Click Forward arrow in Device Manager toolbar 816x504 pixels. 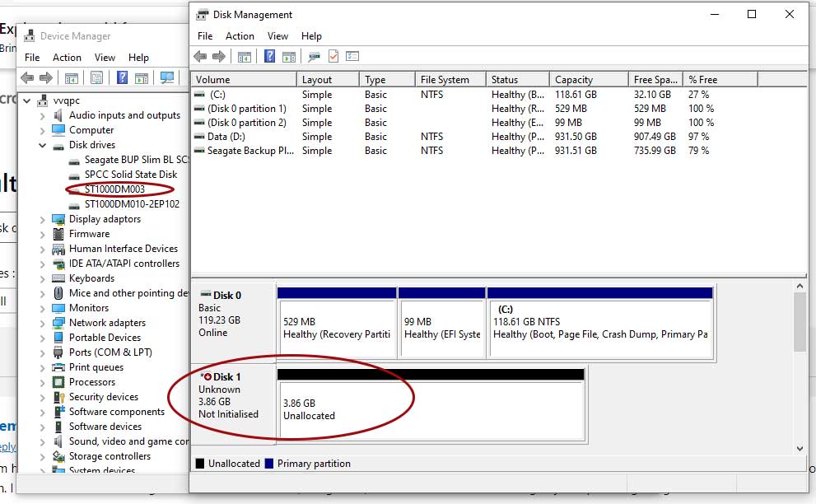(46, 78)
